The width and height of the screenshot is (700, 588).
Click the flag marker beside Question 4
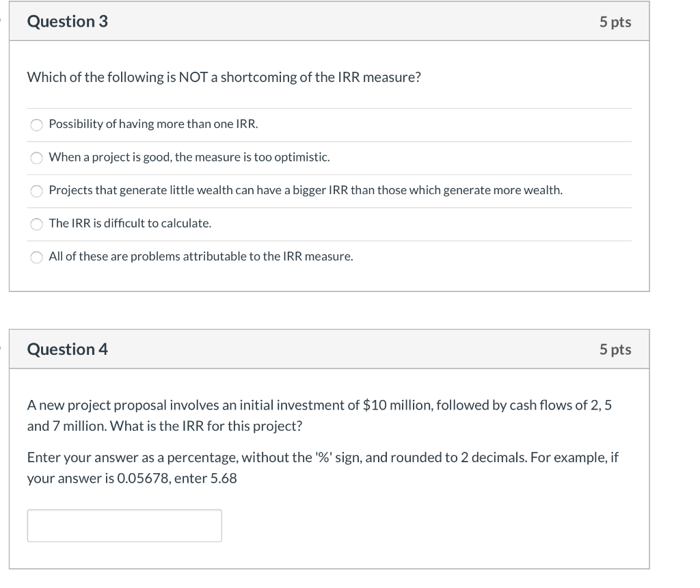pyautogui.click(x=1, y=348)
